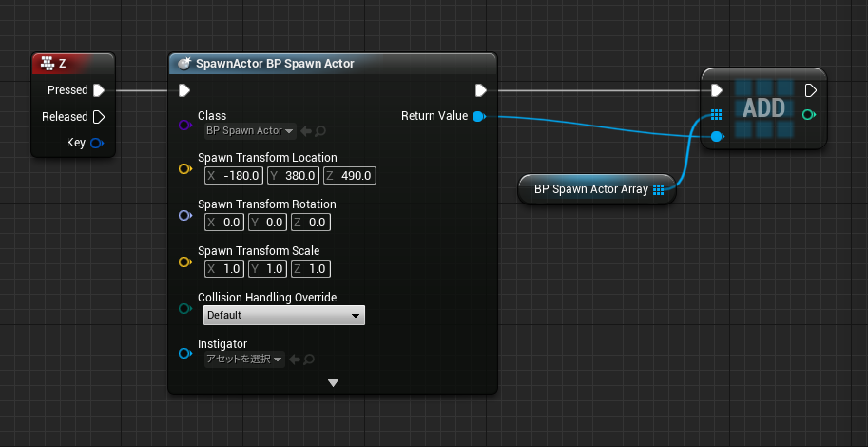Open Collision Handling Override Default dropdown
This screenshot has width=868, height=447.
[x=284, y=315]
